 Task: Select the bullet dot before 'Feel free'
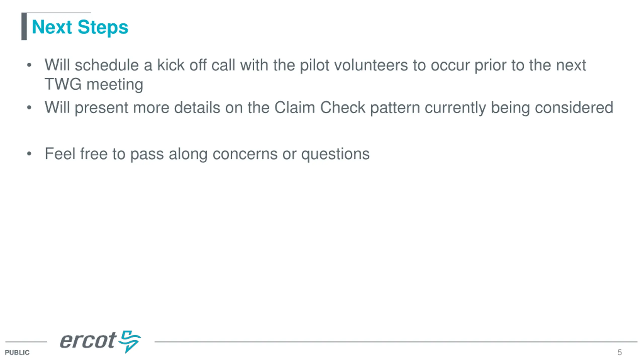click(29, 154)
